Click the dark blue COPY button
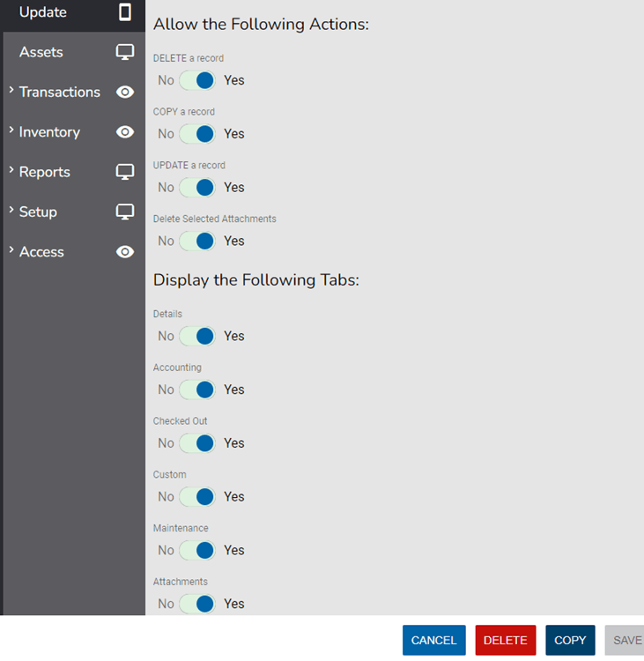Viewport: 644px width, 661px height. (x=570, y=640)
